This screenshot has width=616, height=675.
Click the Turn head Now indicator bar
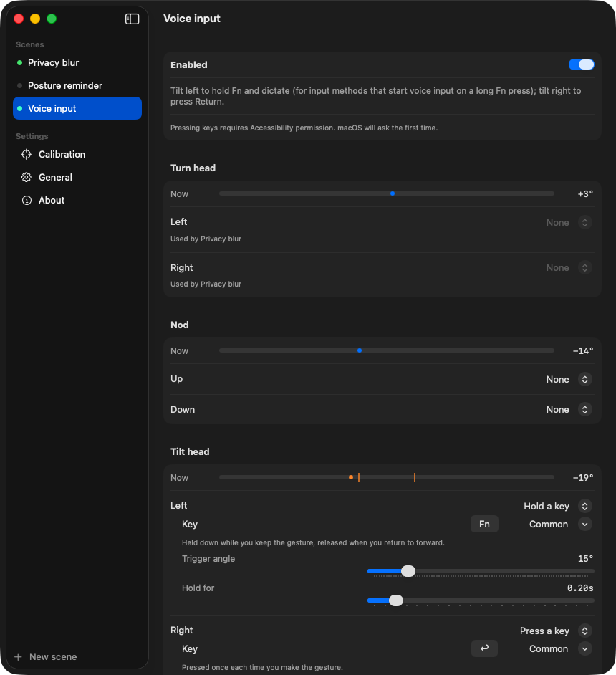point(387,193)
